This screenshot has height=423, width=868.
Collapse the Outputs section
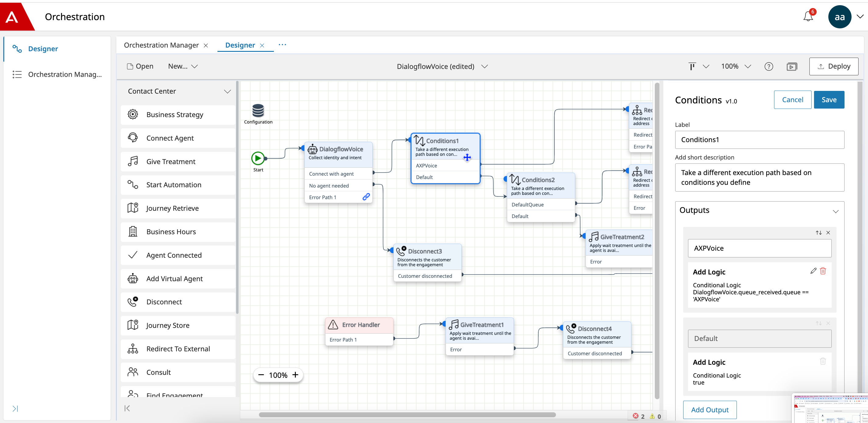pyautogui.click(x=835, y=211)
